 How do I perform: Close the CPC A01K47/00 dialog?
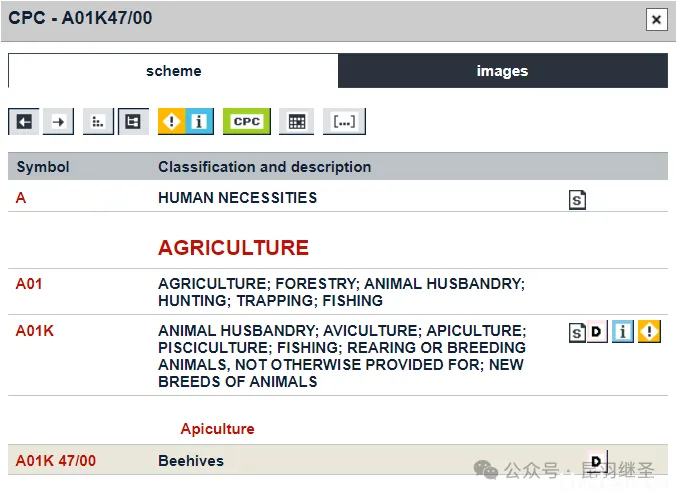click(x=656, y=19)
